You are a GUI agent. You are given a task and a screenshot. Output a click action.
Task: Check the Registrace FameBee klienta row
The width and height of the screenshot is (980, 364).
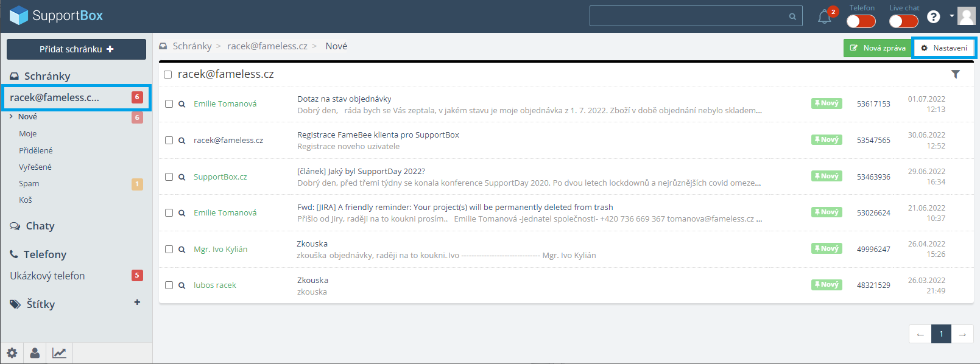point(169,141)
